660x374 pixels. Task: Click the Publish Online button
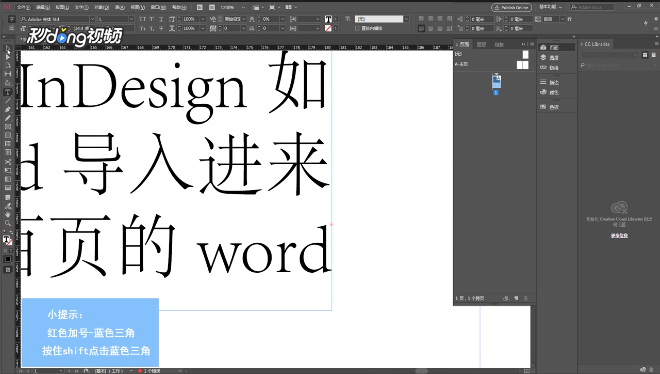[x=511, y=7]
